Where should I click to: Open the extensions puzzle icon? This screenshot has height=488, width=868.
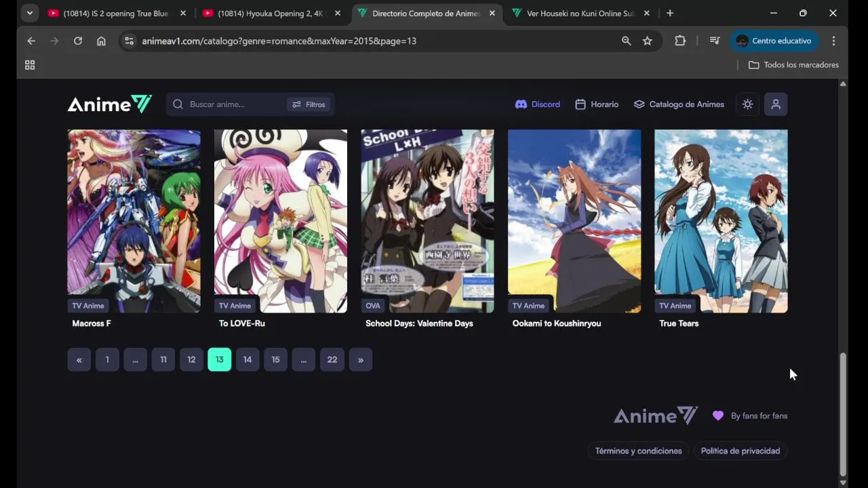pyautogui.click(x=680, y=41)
